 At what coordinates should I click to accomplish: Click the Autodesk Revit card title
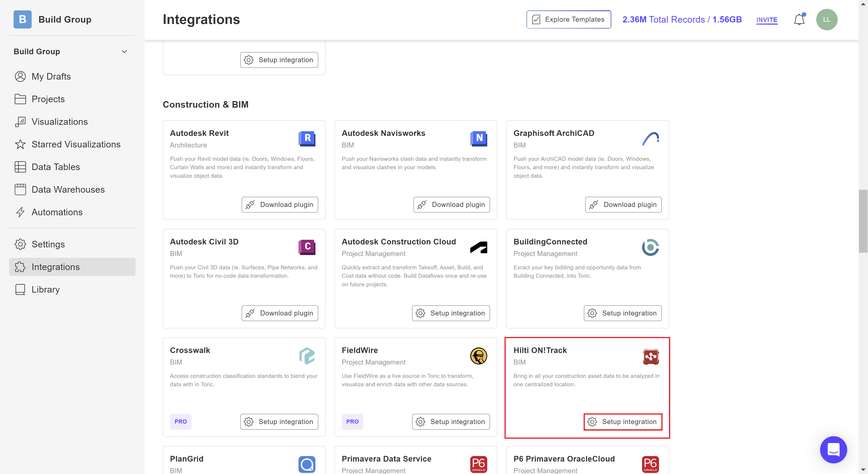199,133
